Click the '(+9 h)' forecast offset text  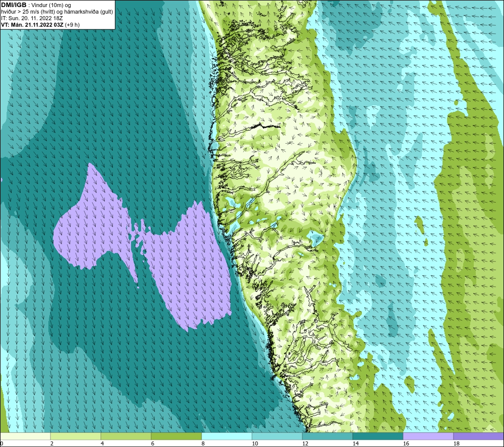[x=72, y=24]
